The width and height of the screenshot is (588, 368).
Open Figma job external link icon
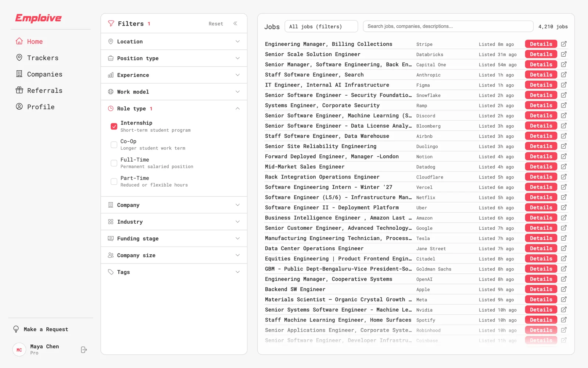coord(564,85)
